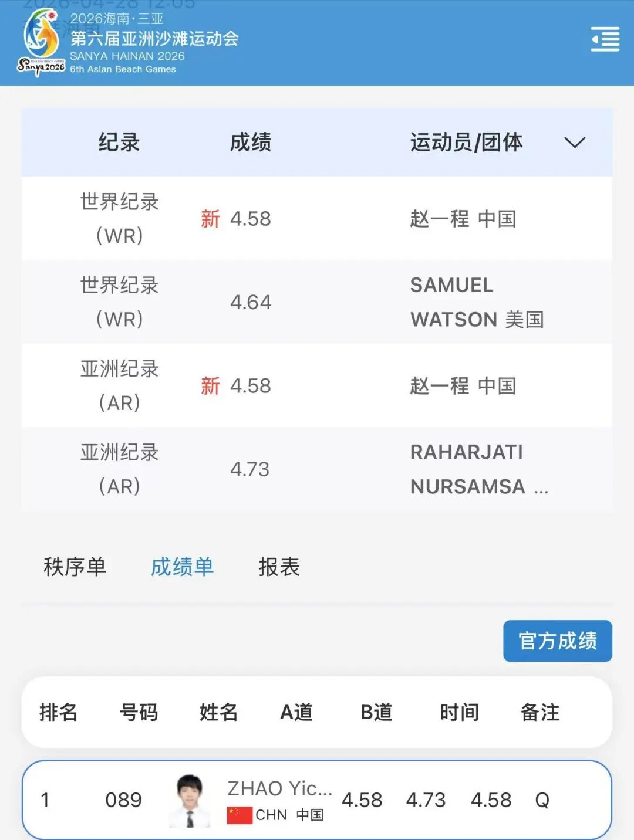
Task: Click the 第六届亚洲沙滩运动会 header title
Action: tap(154, 39)
